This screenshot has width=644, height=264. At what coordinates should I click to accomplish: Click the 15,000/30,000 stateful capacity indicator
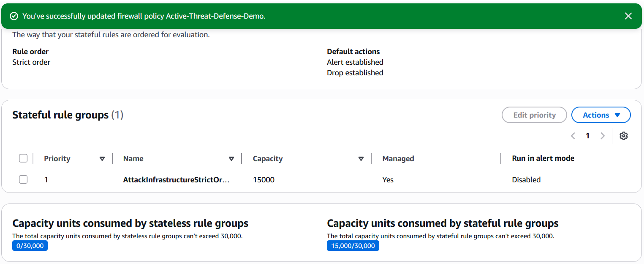click(353, 245)
